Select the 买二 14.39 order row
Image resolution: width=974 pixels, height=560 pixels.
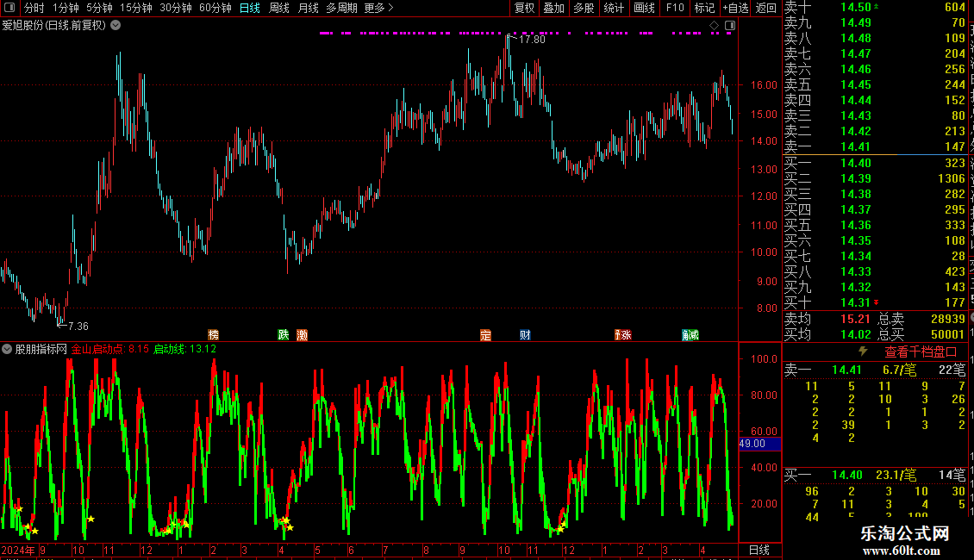875,178
